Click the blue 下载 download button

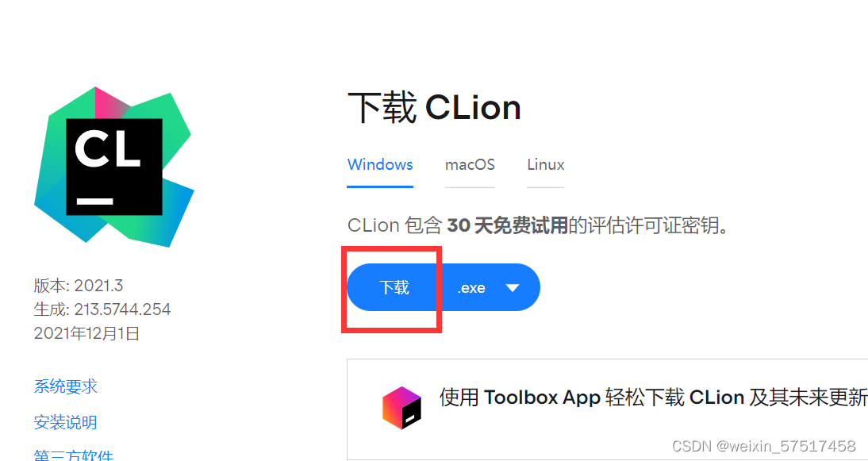pos(394,287)
